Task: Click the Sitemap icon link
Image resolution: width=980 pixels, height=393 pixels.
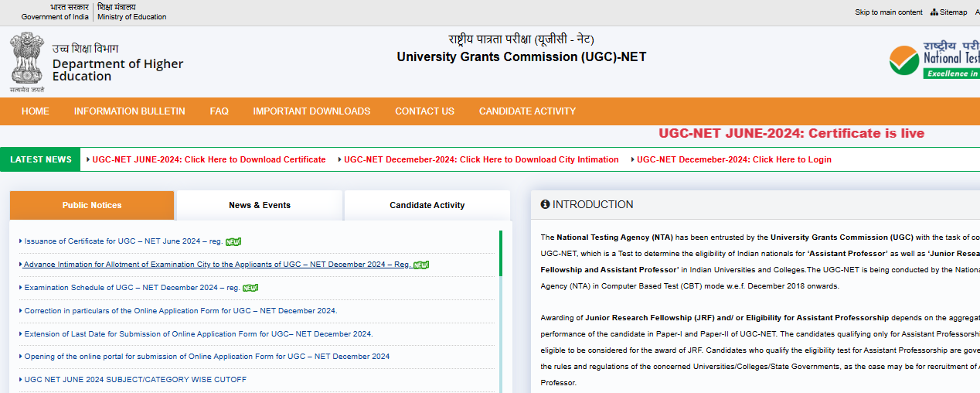Action: tap(948, 12)
